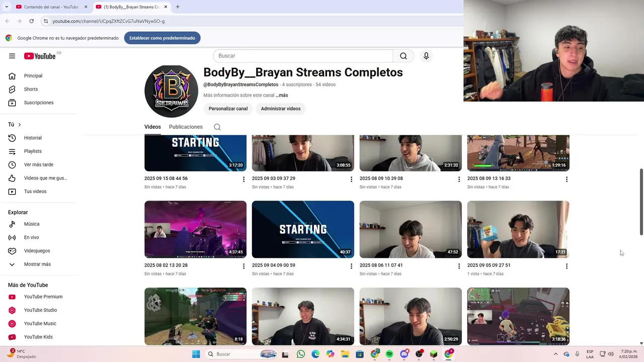This screenshot has width=644, height=362.
Task: Open Microsoft Edge from the taskbar
Action: point(315,354)
